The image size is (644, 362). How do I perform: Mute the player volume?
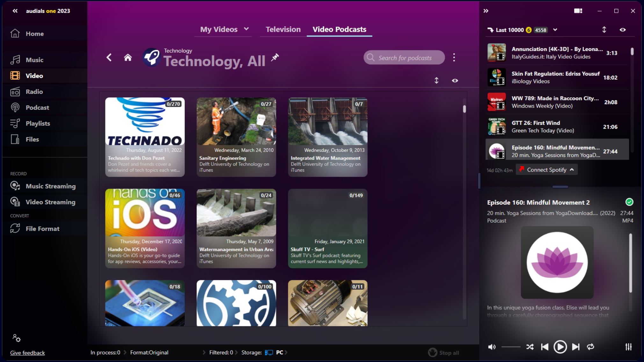tap(492, 347)
